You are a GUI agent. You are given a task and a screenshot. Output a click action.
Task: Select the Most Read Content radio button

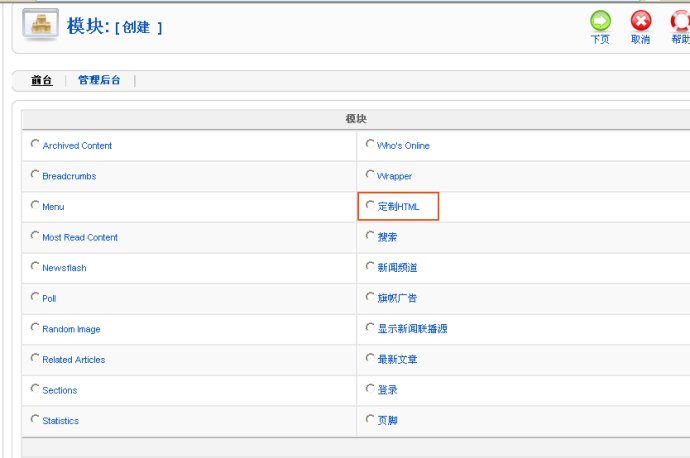(35, 235)
